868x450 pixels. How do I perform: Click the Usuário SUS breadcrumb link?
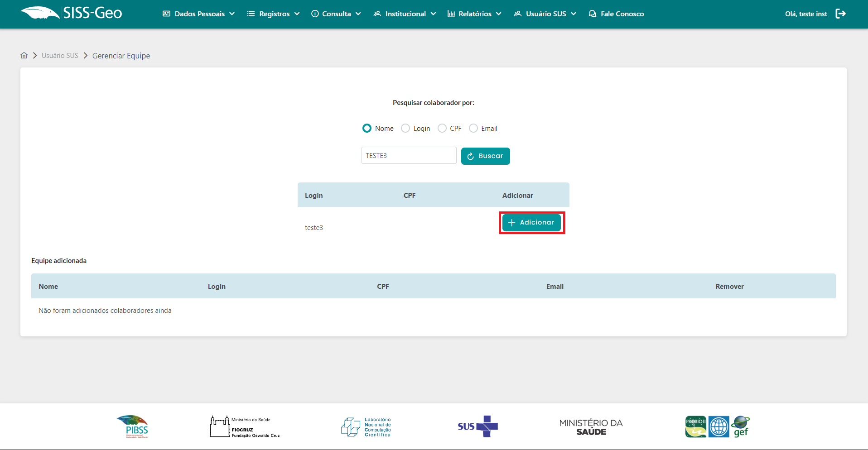[x=60, y=56]
